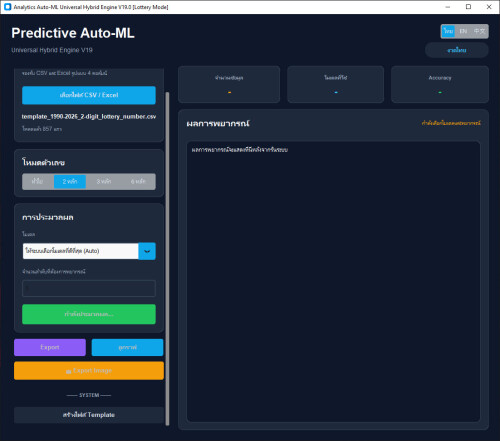Viewport: 500px width, 441px height.
Task: Click the blue button beside Export
Action: click(127, 347)
